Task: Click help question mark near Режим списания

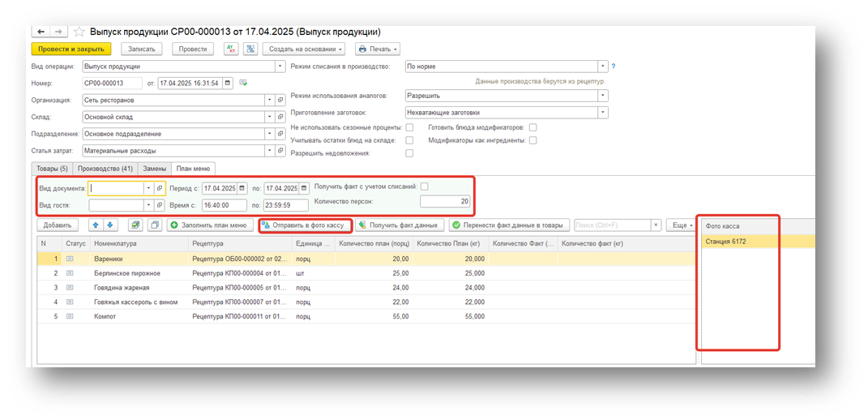Action: (614, 66)
